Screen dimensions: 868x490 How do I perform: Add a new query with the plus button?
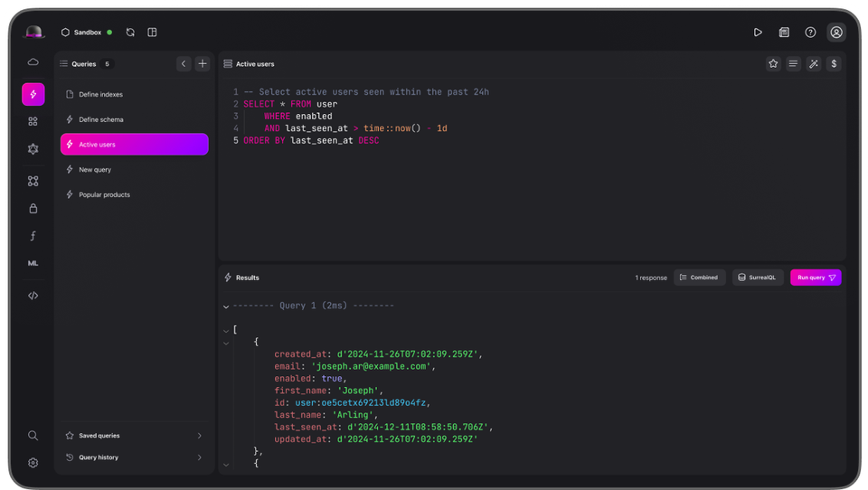(203, 64)
